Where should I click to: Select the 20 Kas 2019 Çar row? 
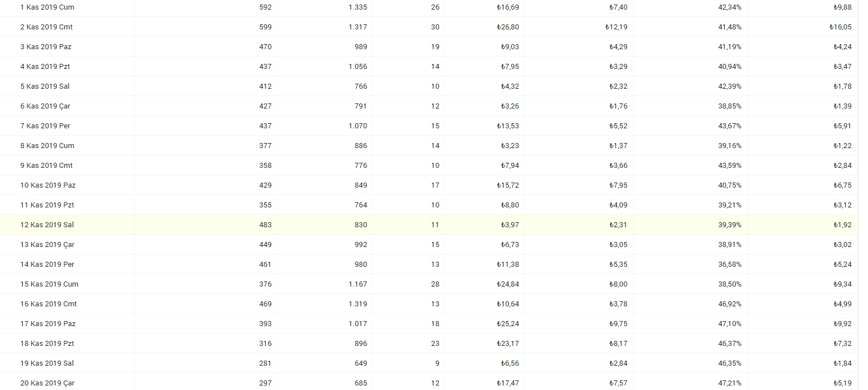coord(429,382)
